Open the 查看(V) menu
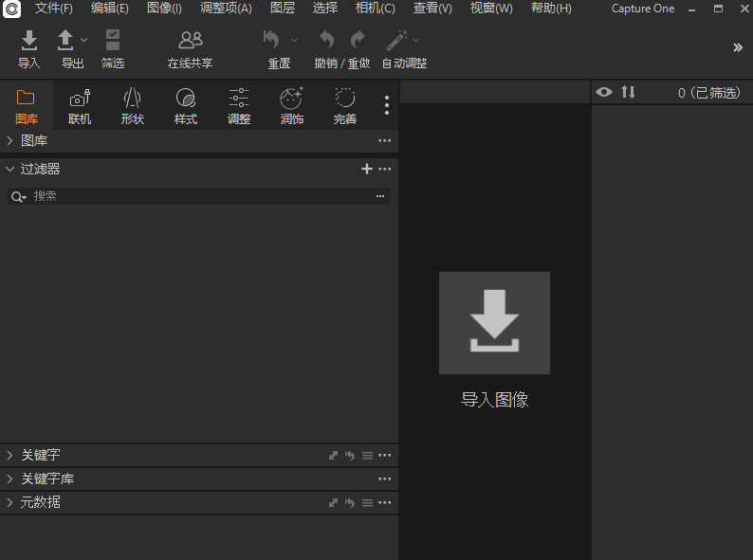 coord(432,9)
